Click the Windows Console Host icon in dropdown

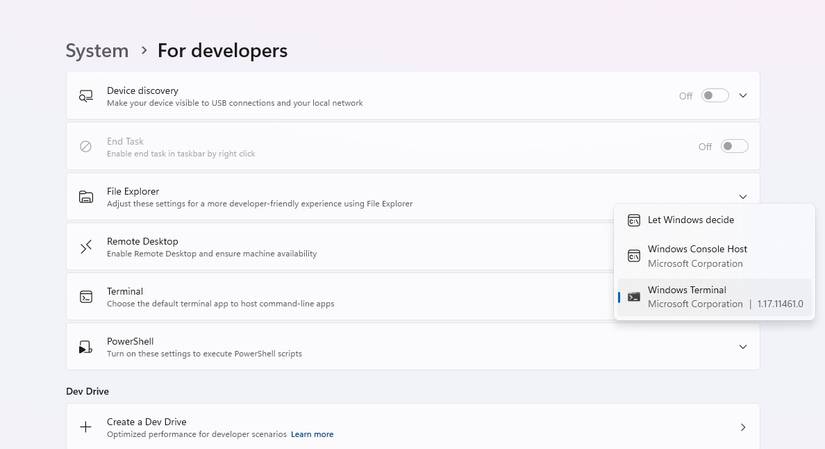[634, 256]
